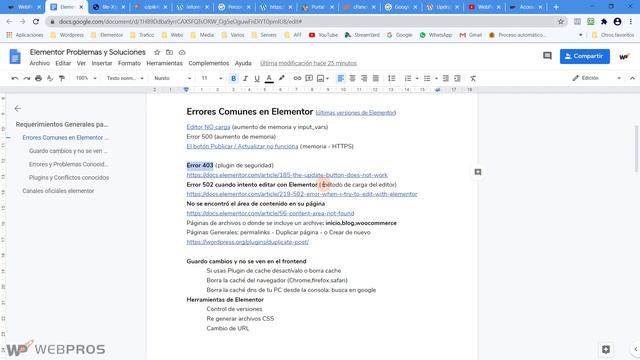Run spelling and grammar check
This screenshot has width=640, height=360.
(x=50, y=78)
